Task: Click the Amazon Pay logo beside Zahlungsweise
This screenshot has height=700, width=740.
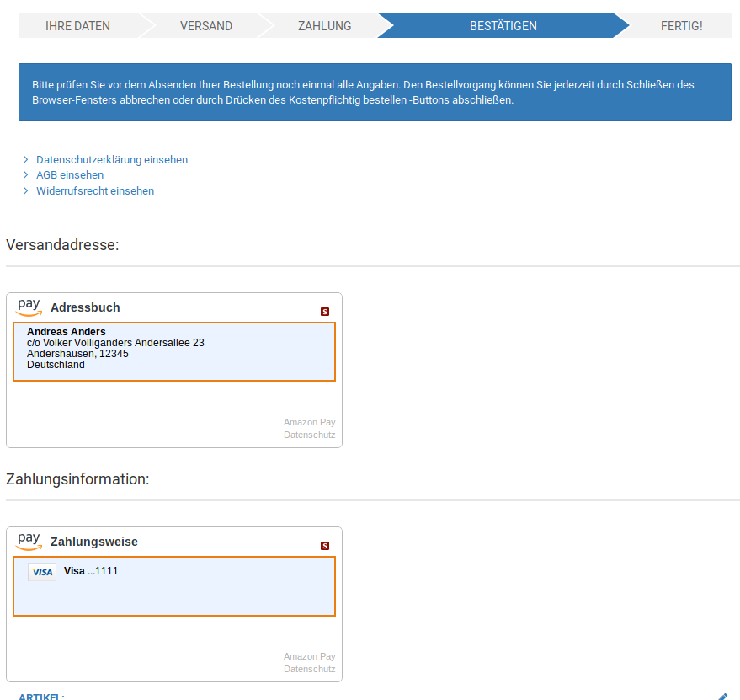Action: point(29,541)
